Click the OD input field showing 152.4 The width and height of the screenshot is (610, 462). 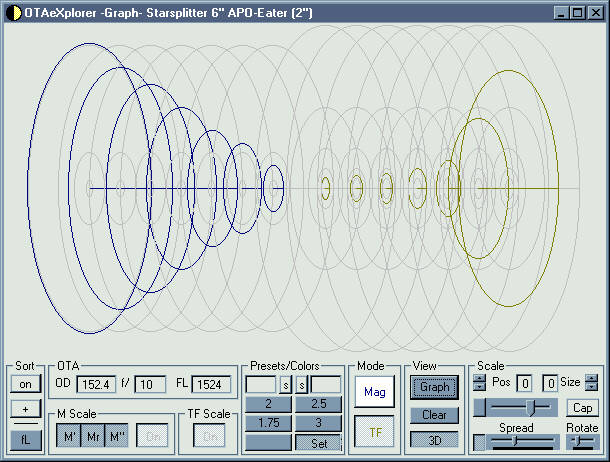click(96, 385)
